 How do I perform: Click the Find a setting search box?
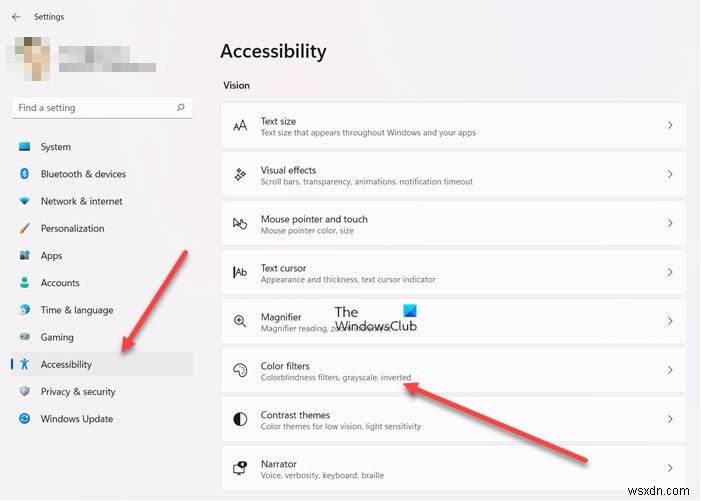[95, 108]
